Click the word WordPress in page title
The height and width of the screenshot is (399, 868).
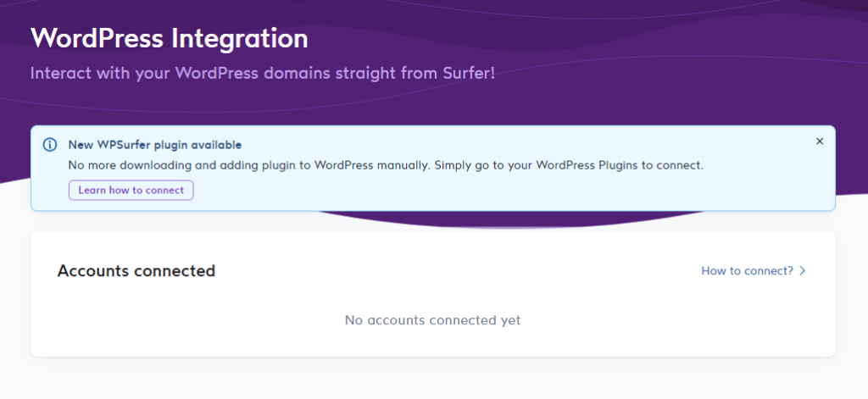[x=97, y=39]
